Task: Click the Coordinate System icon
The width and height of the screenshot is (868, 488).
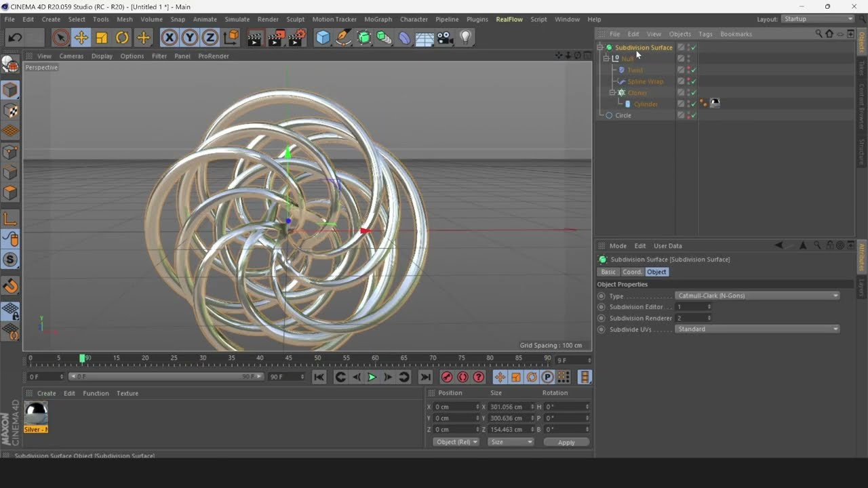Action: click(231, 38)
